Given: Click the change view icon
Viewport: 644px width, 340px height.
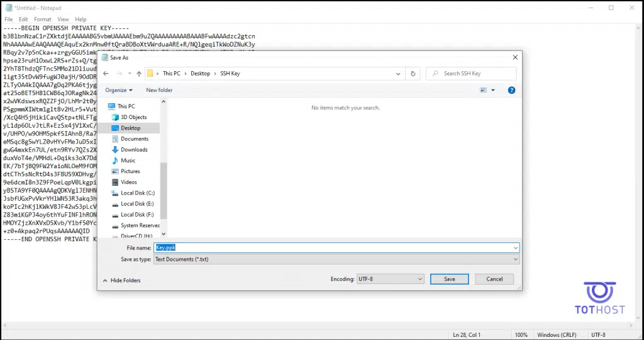Looking at the screenshot, I should coord(484,90).
